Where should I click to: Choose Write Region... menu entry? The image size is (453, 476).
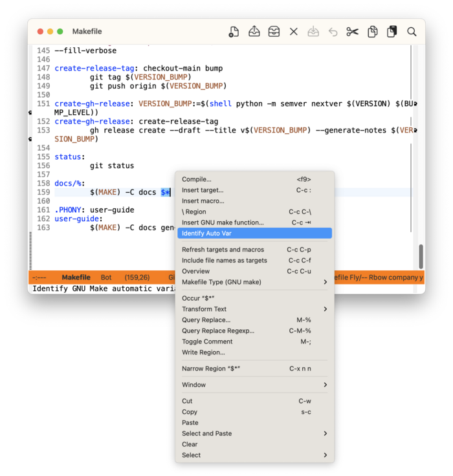(x=254, y=352)
